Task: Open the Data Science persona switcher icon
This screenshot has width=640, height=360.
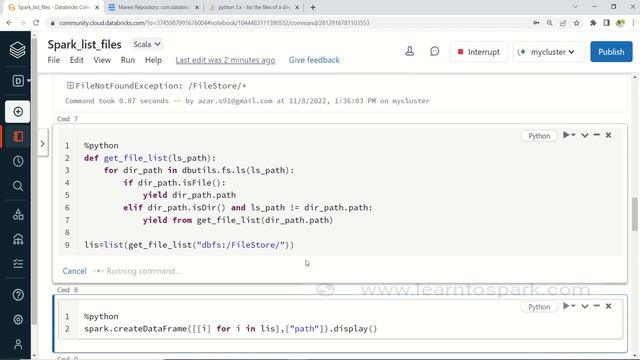Action: [x=18, y=81]
